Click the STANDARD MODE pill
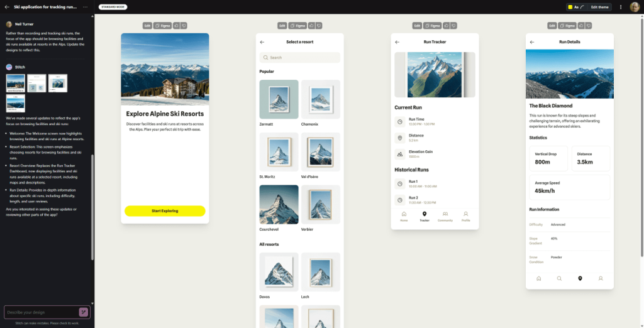The width and height of the screenshot is (644, 328). [x=113, y=7]
